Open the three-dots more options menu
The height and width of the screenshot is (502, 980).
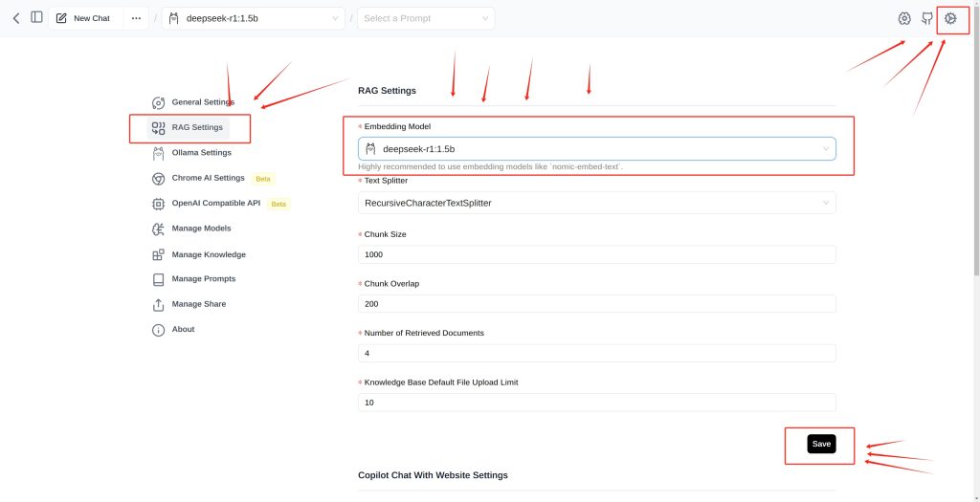click(x=136, y=18)
